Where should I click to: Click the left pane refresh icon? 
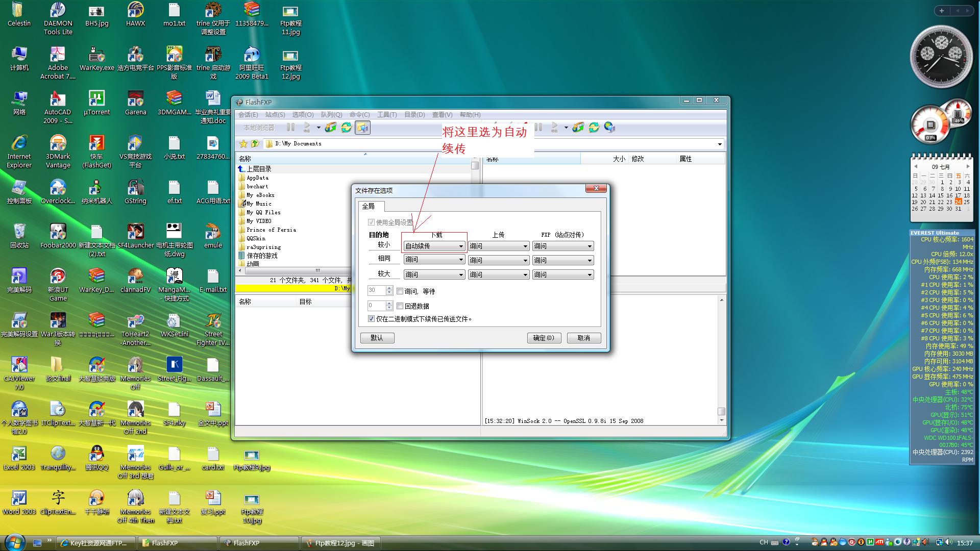point(346,128)
